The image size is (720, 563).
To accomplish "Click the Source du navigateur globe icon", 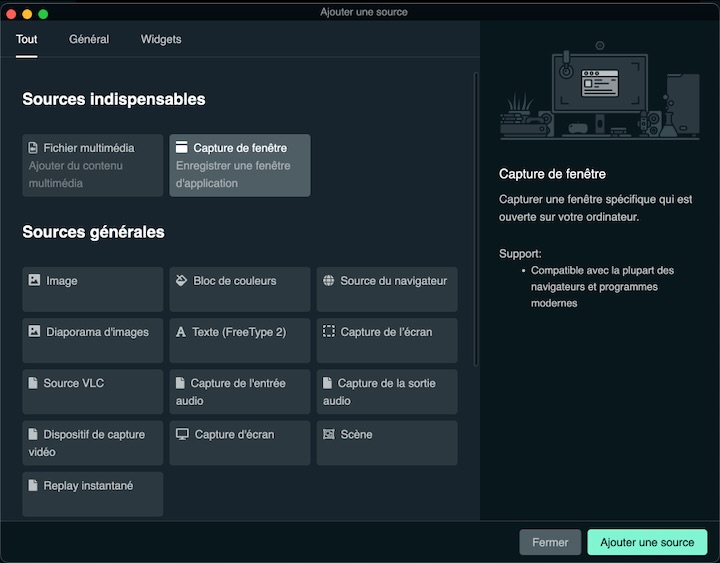I will pyautogui.click(x=328, y=281).
